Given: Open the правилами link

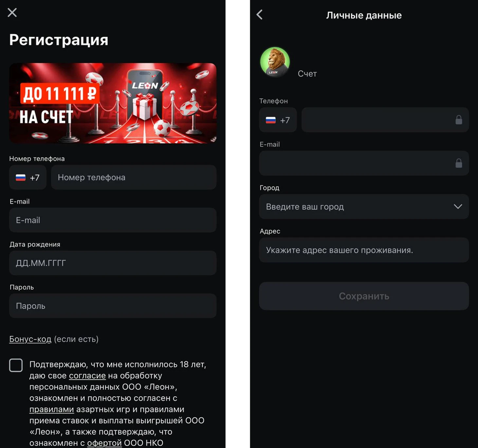Looking at the screenshot, I should tap(52, 409).
